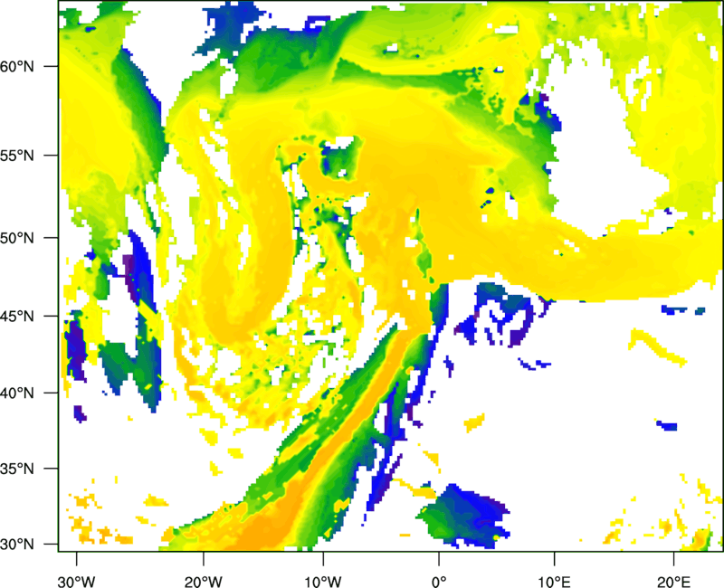Select the 10°W longitude tick label
724x588 pixels.
pyautogui.click(x=323, y=582)
